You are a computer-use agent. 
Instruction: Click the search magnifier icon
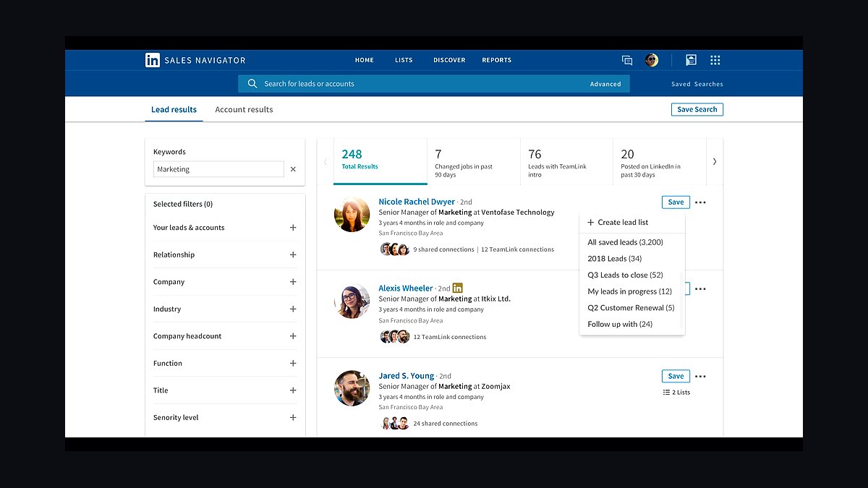[252, 84]
